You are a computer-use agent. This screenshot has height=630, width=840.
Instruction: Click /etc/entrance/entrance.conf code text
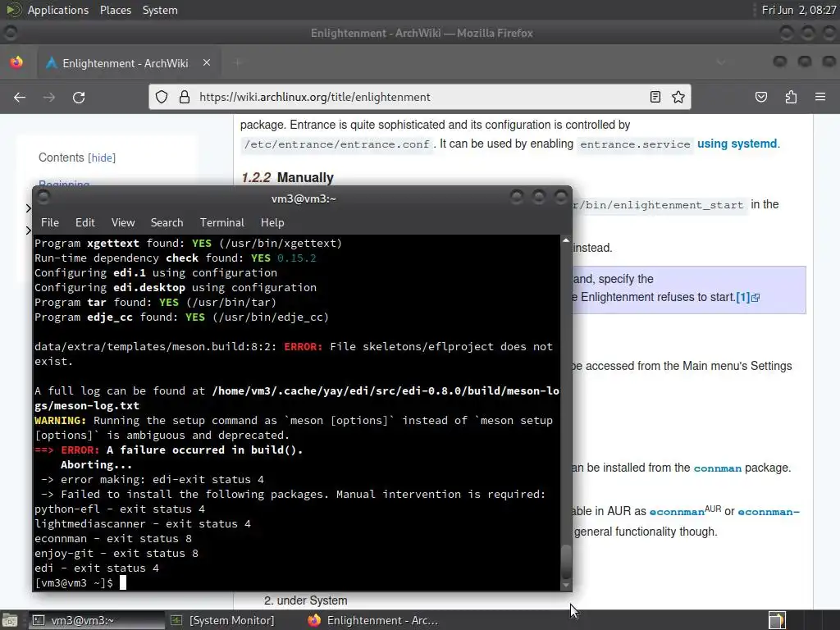pyautogui.click(x=336, y=144)
